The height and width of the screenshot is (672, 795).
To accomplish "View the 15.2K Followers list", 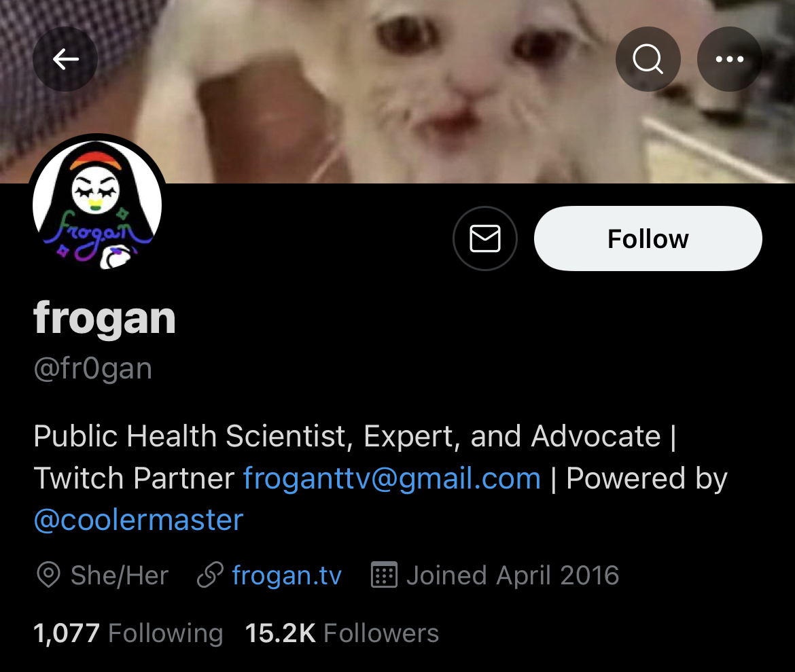I will pyautogui.click(x=342, y=633).
